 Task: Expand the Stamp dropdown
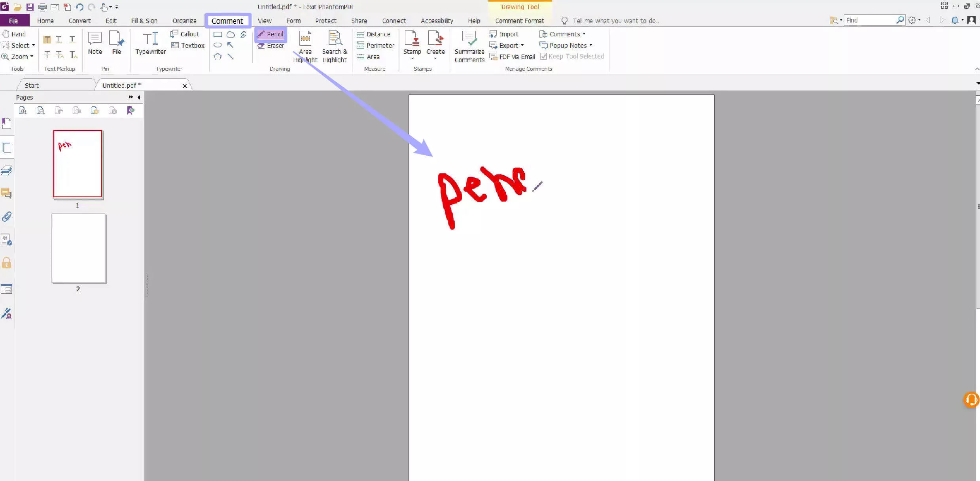(412, 58)
